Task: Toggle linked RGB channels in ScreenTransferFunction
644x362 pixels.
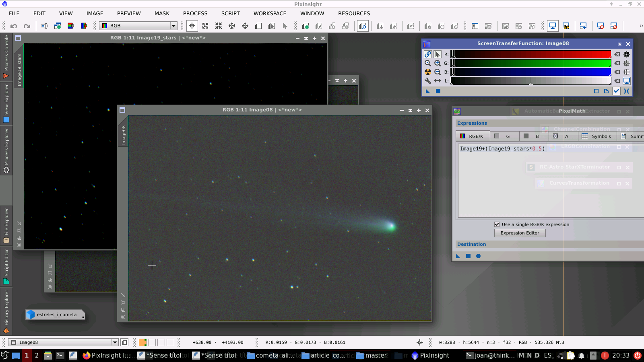Action: point(427,54)
